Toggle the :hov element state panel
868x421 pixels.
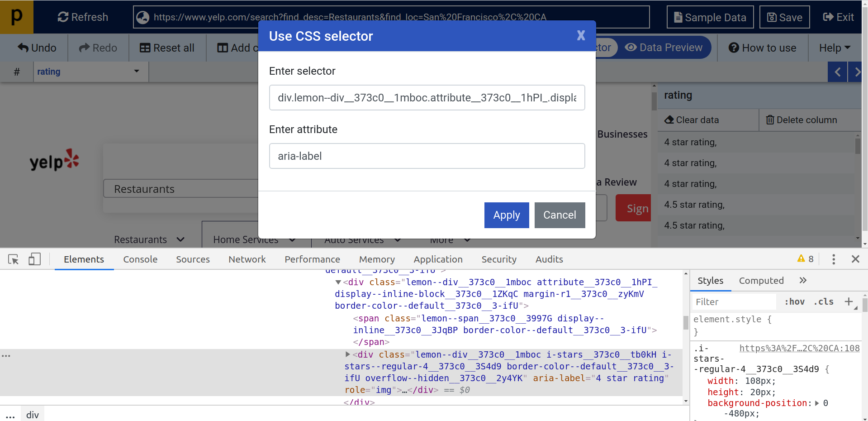pos(794,302)
